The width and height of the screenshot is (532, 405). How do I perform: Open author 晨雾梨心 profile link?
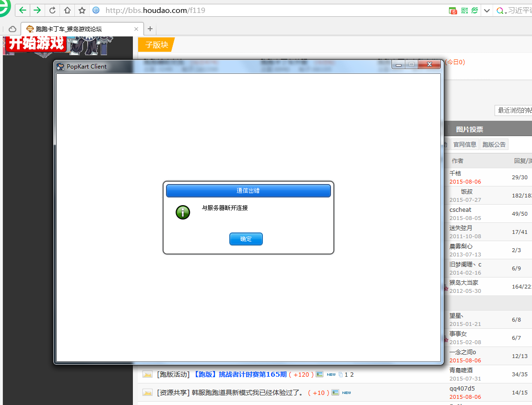[x=461, y=246]
